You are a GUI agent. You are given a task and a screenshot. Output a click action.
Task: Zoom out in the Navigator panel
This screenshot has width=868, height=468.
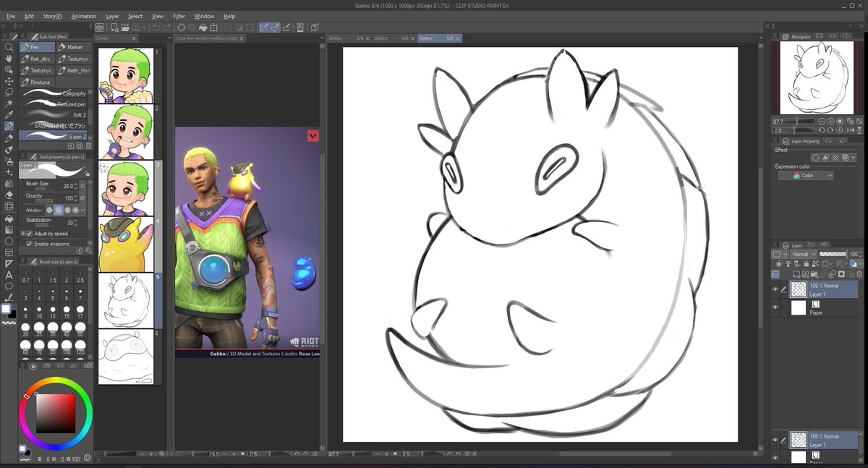click(823, 121)
